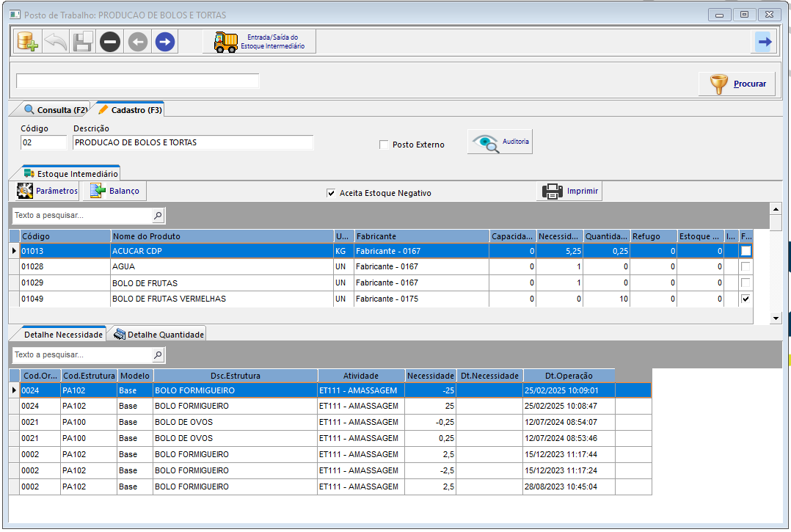
Task: Select row dated 25/02/2025 10:09:01
Action: (x=335, y=390)
